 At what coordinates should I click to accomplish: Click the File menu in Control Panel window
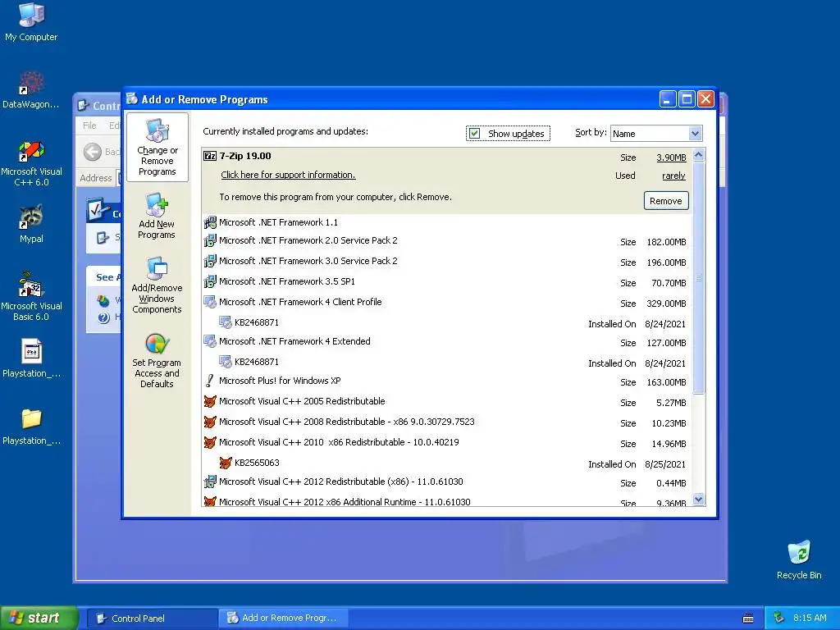[89, 126]
